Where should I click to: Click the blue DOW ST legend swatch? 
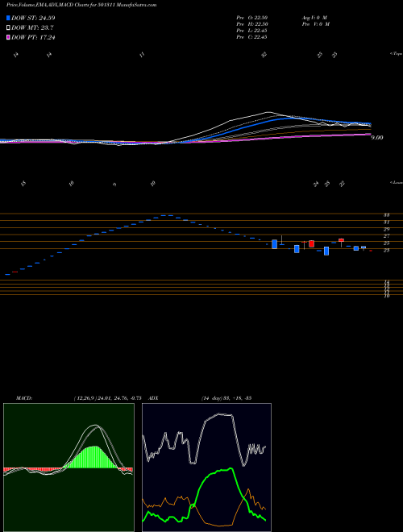(x=8, y=18)
